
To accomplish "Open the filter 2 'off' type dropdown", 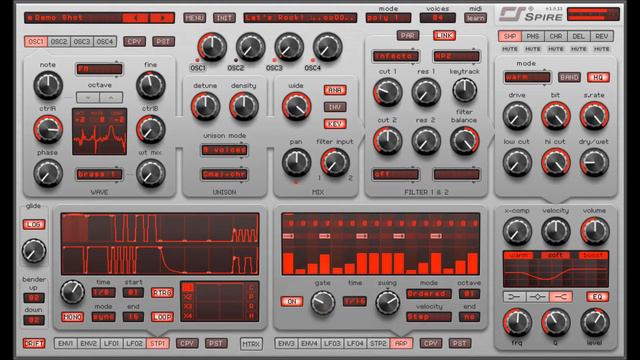I will tap(395, 174).
